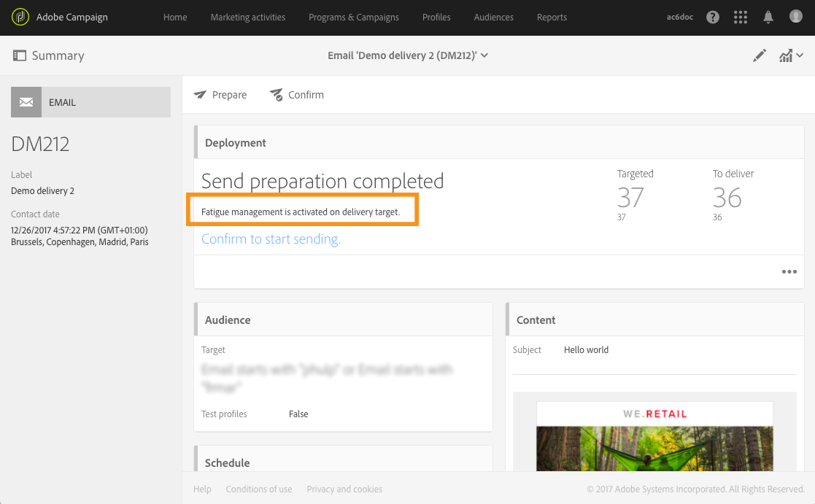Open the Home menu

(x=175, y=18)
